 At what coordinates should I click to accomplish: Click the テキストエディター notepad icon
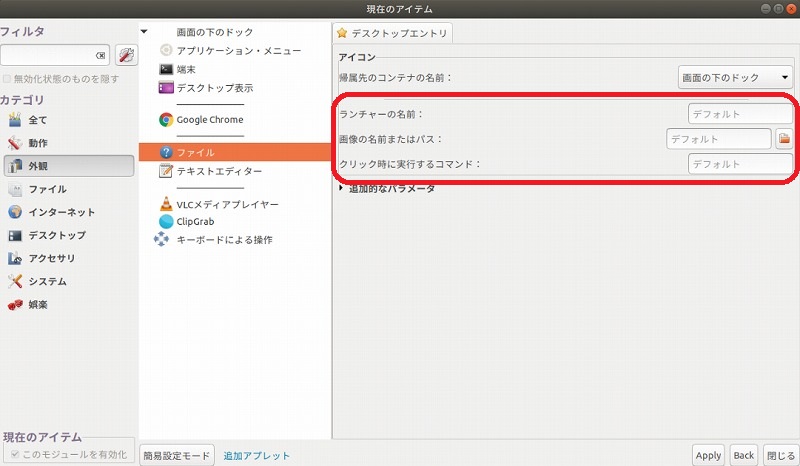[166, 170]
